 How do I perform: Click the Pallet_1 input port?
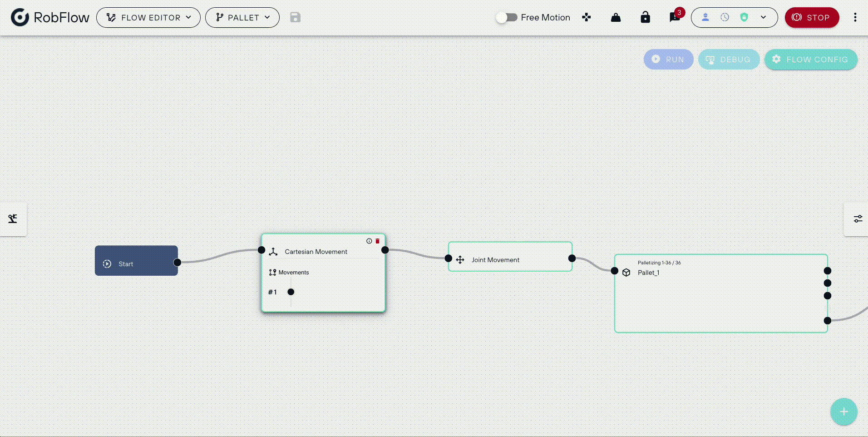coord(615,271)
